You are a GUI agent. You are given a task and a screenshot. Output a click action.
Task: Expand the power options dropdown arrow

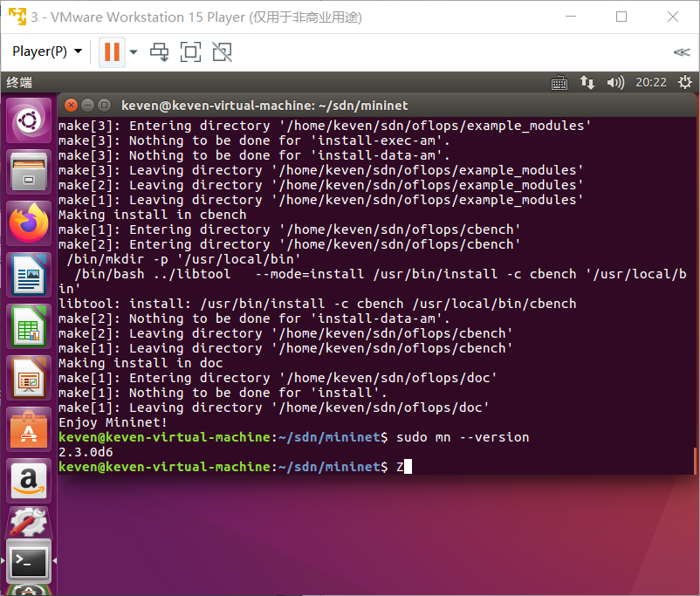click(x=133, y=51)
